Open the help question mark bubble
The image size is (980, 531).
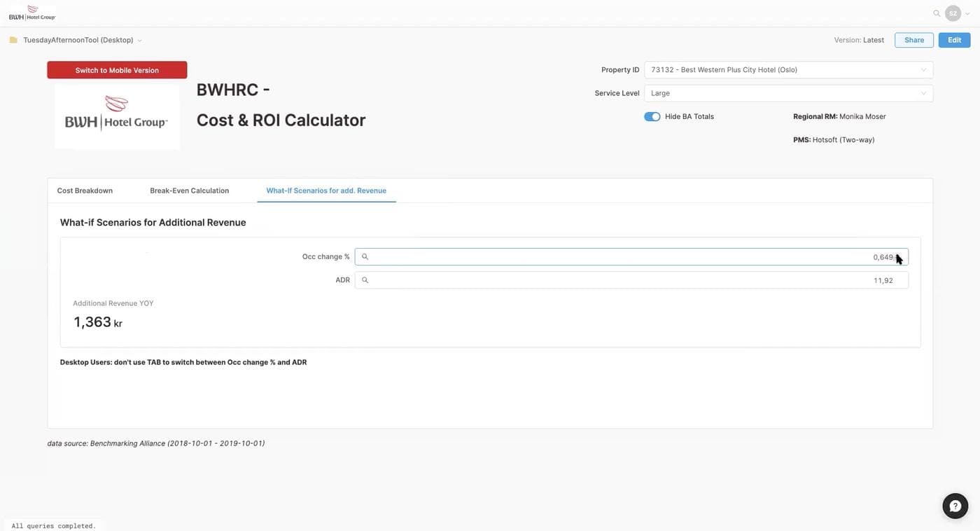[955, 506]
